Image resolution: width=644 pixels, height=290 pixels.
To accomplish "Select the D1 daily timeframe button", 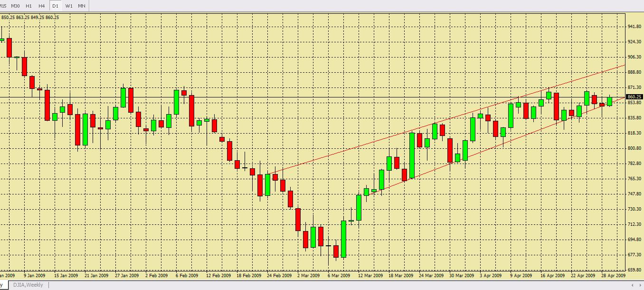I will (x=56, y=6).
